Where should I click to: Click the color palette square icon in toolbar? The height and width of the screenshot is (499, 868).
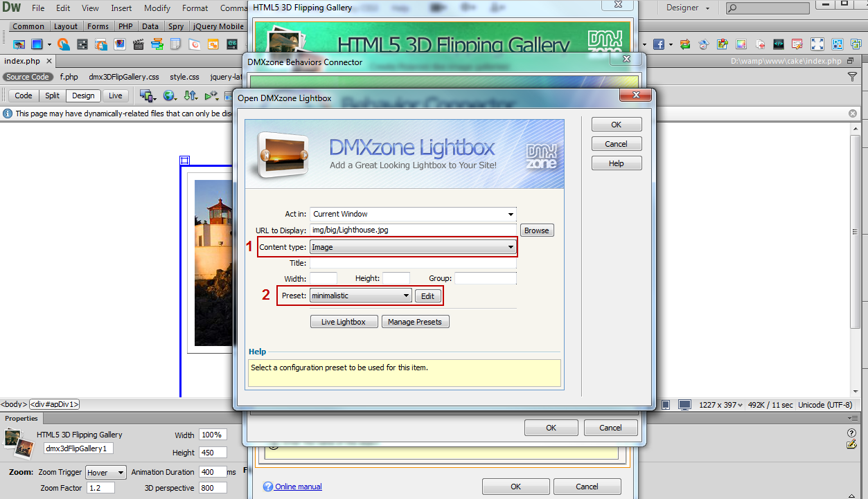741,44
